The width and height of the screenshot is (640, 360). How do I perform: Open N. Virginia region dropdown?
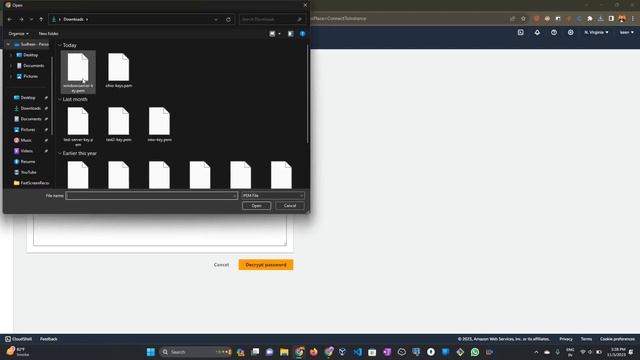596,32
